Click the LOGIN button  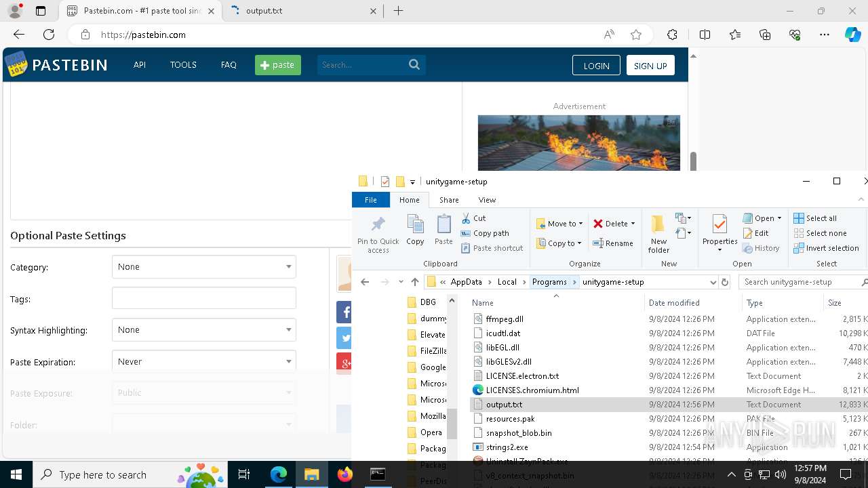596,65
